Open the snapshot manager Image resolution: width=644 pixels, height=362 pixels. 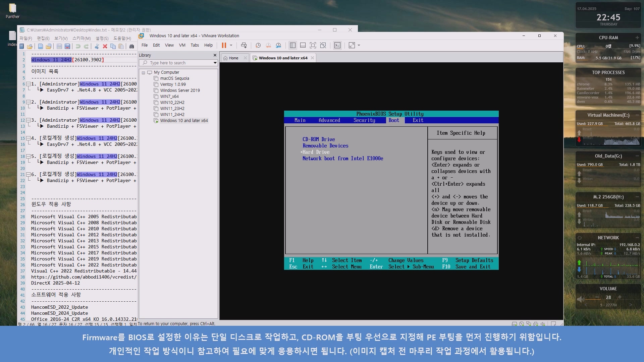coord(278,45)
